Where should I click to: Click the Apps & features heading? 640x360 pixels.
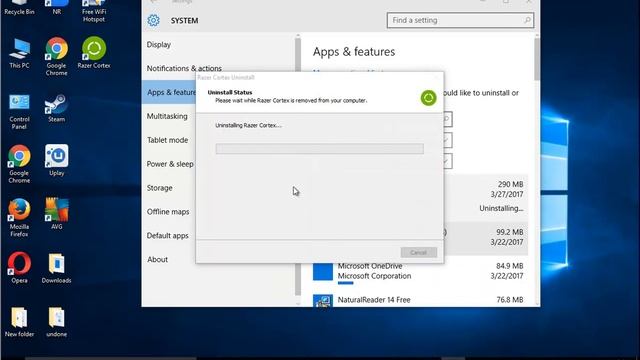[x=354, y=52]
